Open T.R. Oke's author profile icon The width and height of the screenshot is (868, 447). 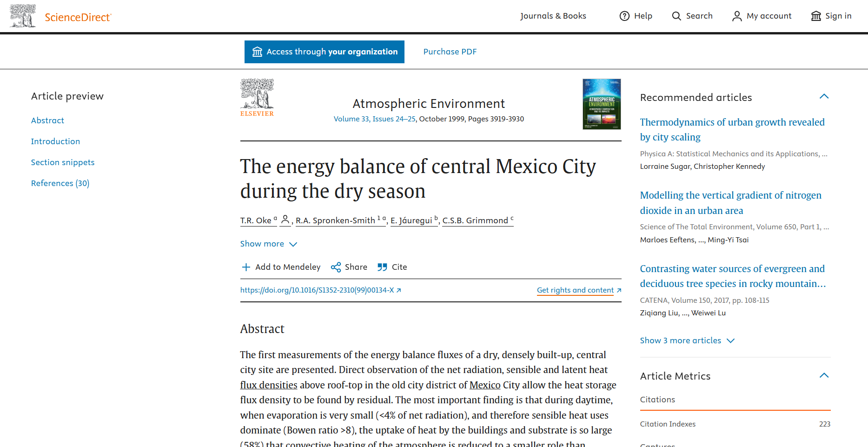click(x=285, y=220)
